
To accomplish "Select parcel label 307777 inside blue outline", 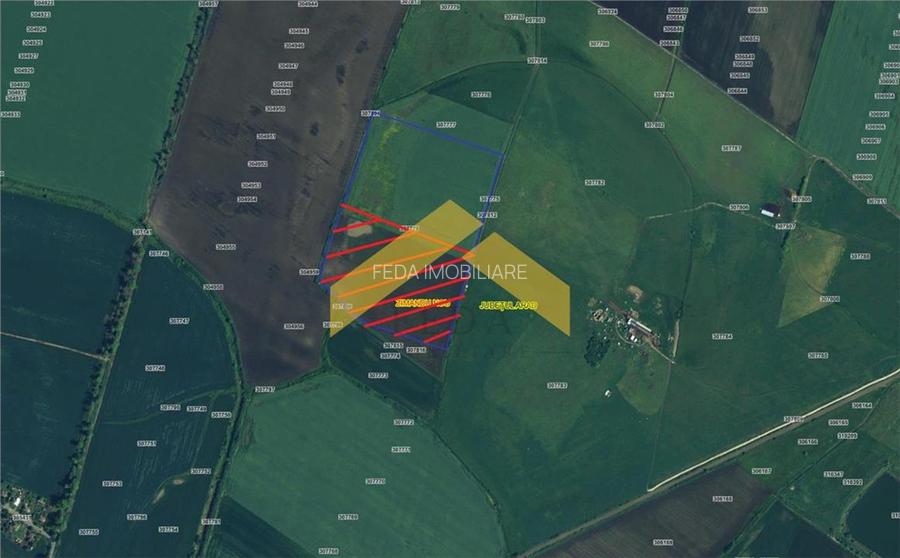I will pos(446,125).
